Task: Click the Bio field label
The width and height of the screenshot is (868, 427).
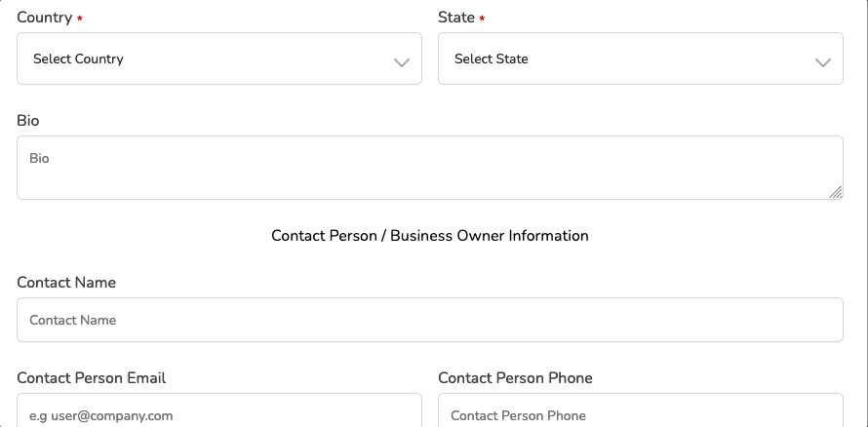Action: click(28, 121)
